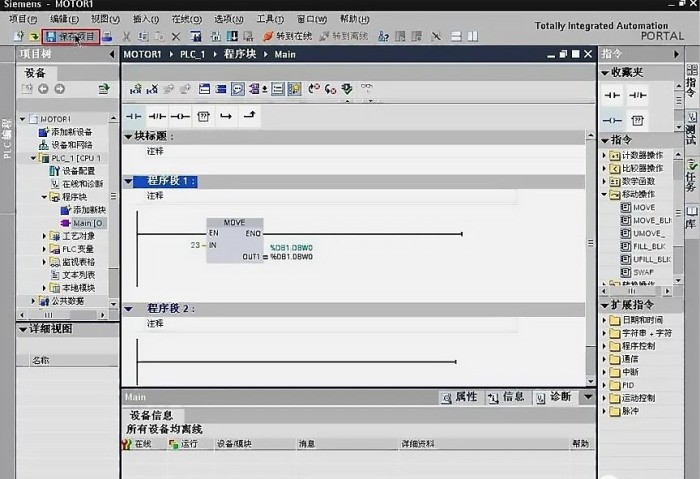Viewport: 700px width, 479px height.
Task: Collapse 程序段 1 network
Action: tap(129, 181)
